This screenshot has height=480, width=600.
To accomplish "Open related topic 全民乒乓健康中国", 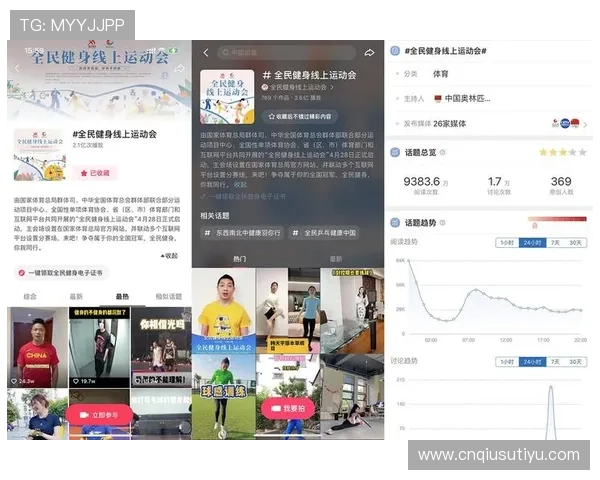I will (324, 233).
